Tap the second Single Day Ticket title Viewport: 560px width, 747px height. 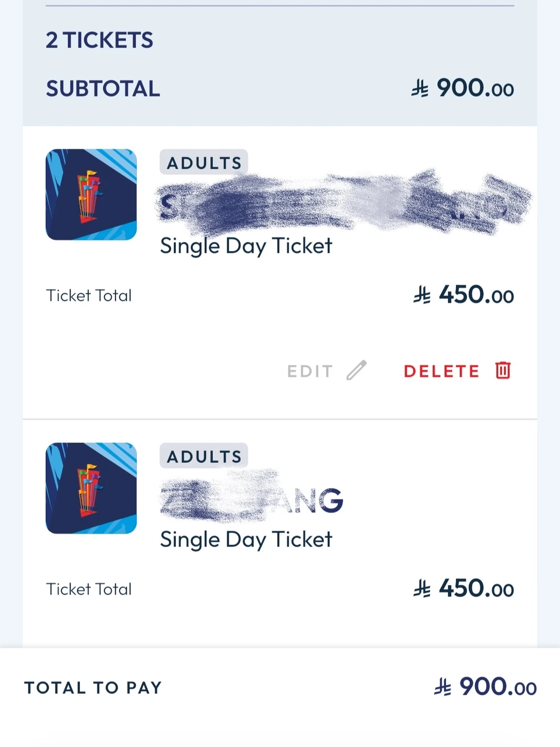pyautogui.click(x=246, y=539)
